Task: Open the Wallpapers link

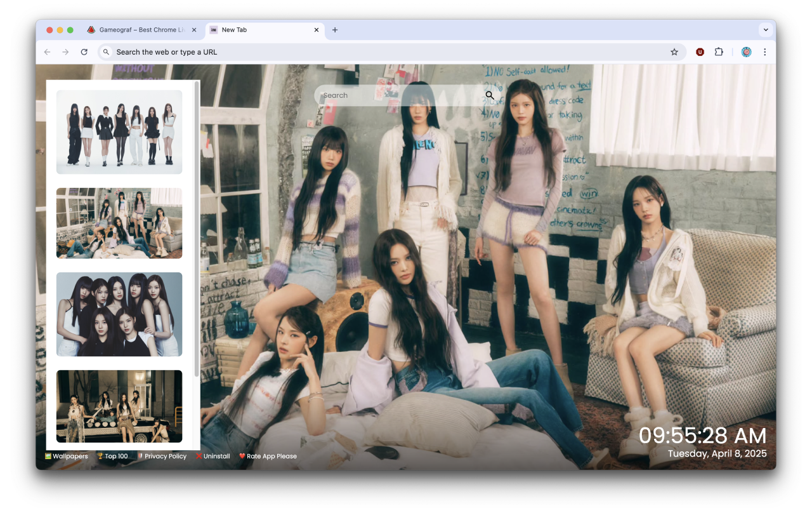Action: pyautogui.click(x=67, y=456)
